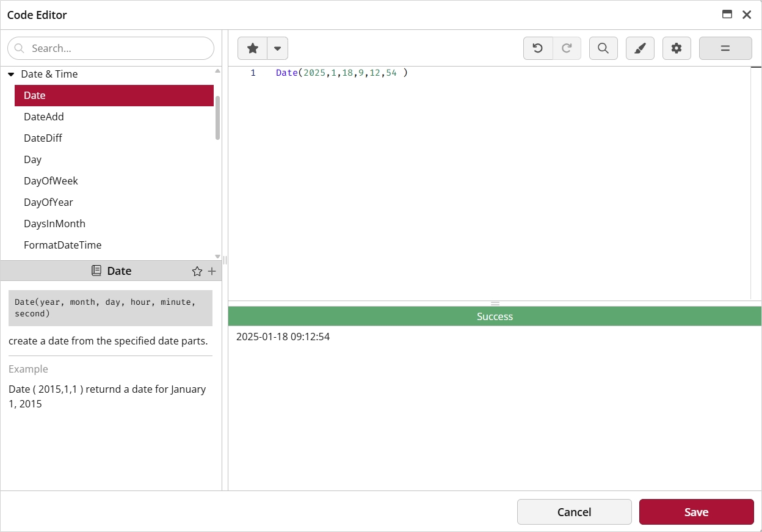Maximize the Code Editor dialog

point(727,15)
